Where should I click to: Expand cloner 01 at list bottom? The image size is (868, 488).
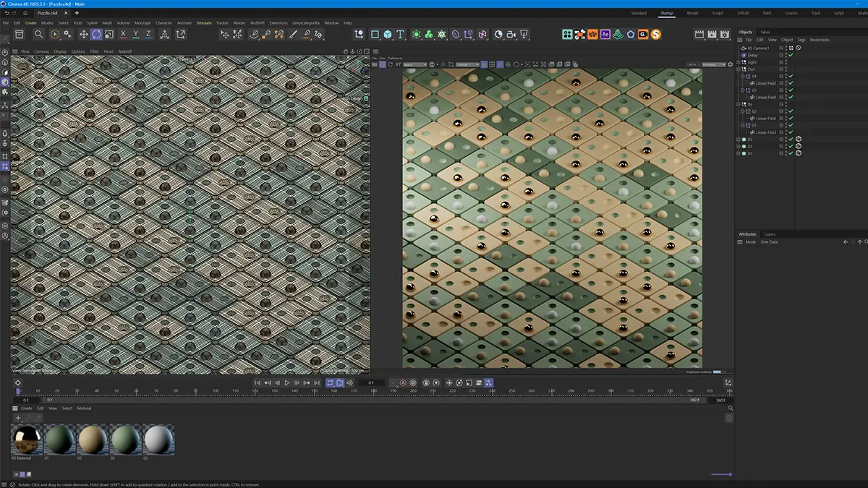[x=739, y=153]
